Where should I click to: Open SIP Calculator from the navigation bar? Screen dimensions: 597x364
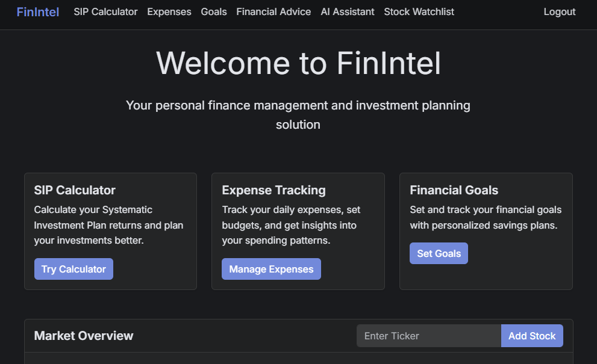click(105, 12)
